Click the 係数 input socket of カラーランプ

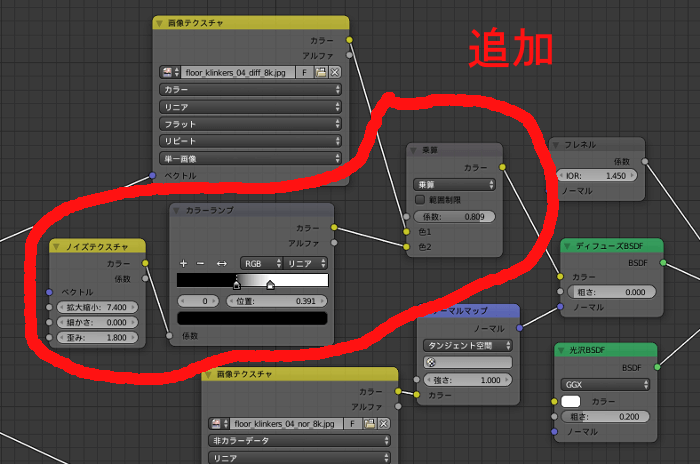pos(169,335)
